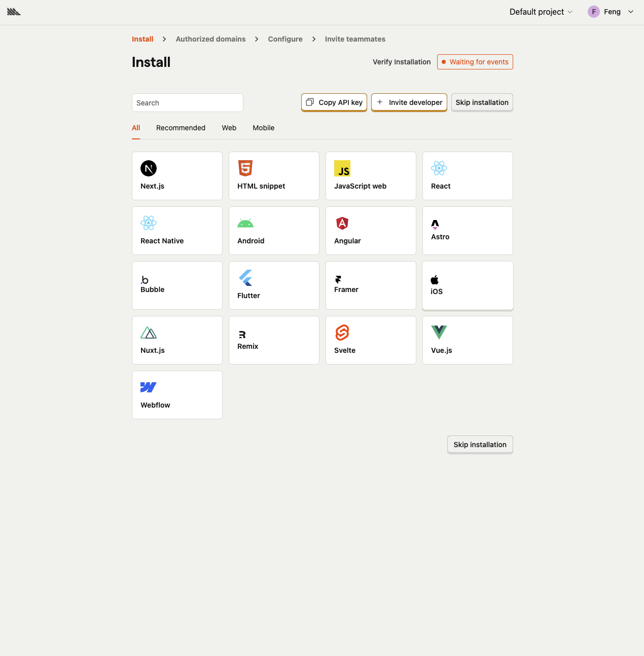Pick the JavaScript web JS icon

[342, 168]
